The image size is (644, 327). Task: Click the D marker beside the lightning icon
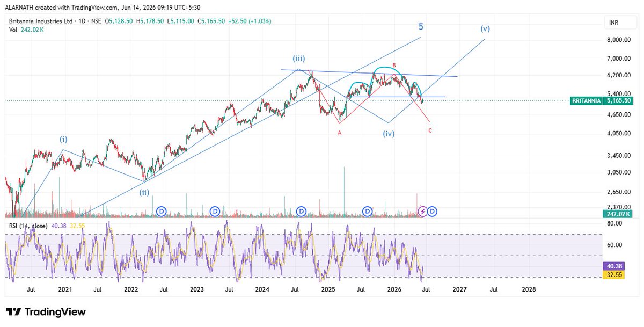click(x=433, y=211)
